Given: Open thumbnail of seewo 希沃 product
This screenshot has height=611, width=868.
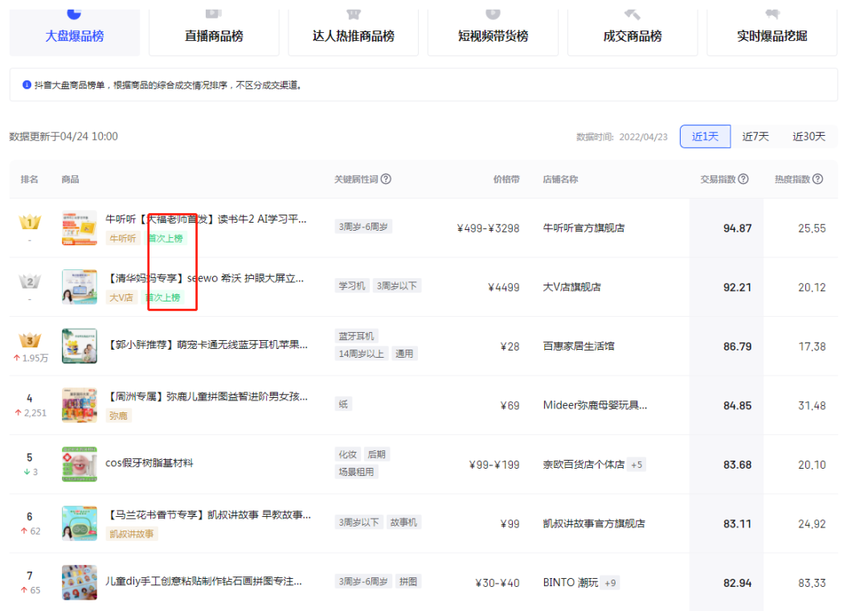Looking at the screenshot, I should pos(79,287).
